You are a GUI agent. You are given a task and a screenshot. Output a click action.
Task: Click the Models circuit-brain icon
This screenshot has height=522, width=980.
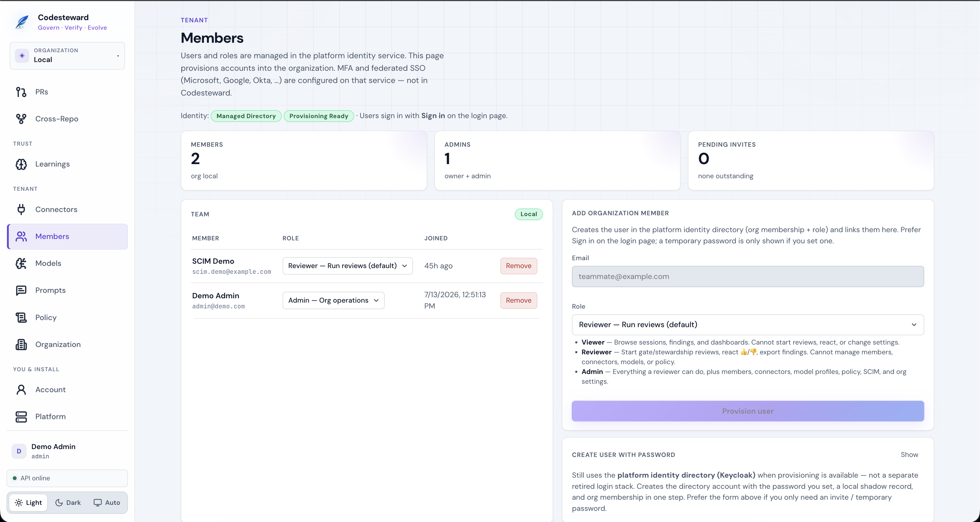coord(21,264)
